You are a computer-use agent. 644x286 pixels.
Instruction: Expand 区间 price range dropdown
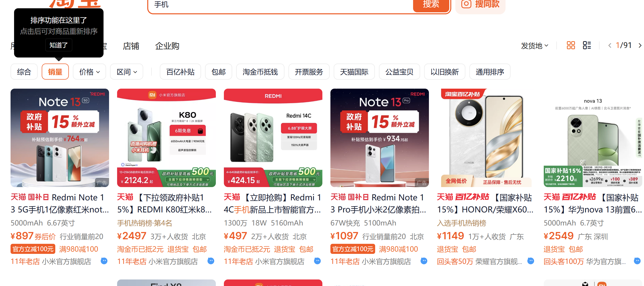click(x=127, y=72)
